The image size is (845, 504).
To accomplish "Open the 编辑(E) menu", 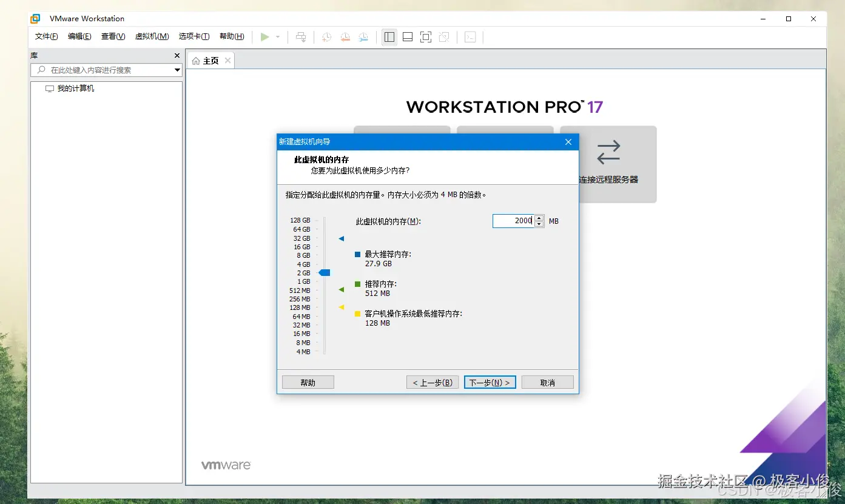I will click(x=79, y=36).
